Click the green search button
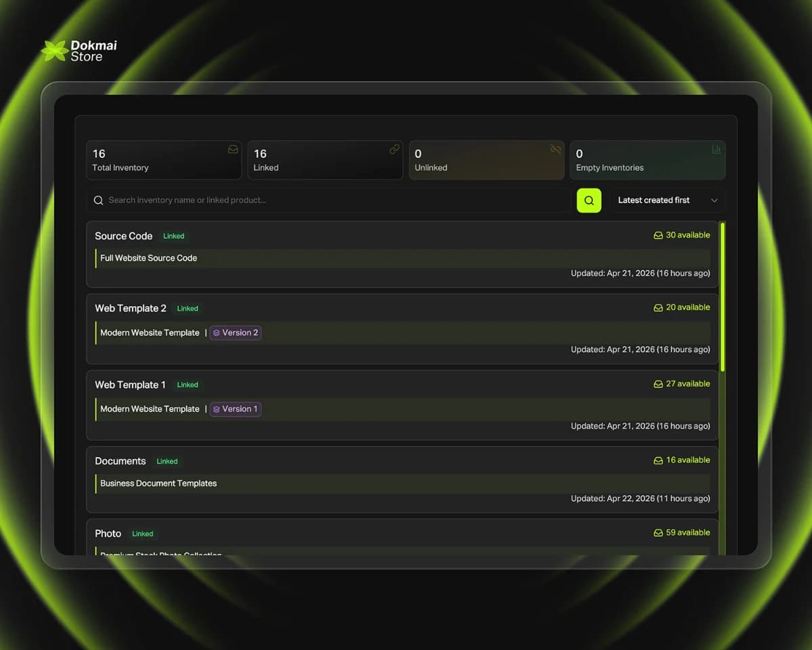Screen dimensions: 812x650 coord(589,200)
